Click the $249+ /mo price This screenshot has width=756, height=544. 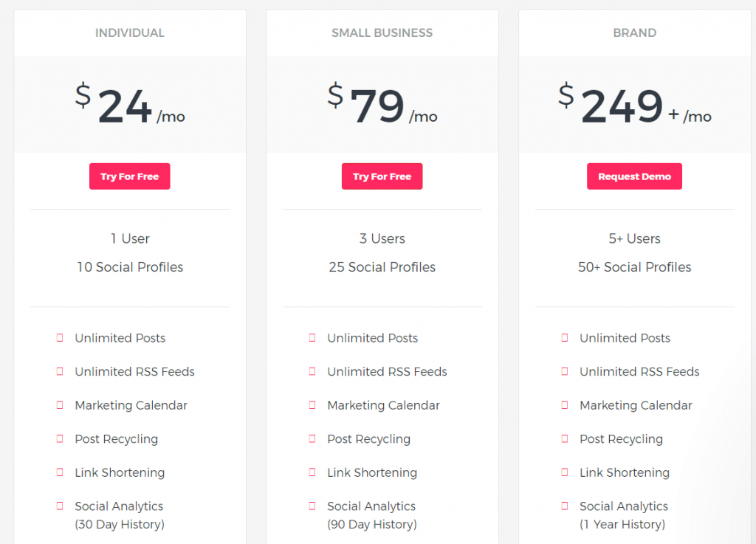pos(634,103)
